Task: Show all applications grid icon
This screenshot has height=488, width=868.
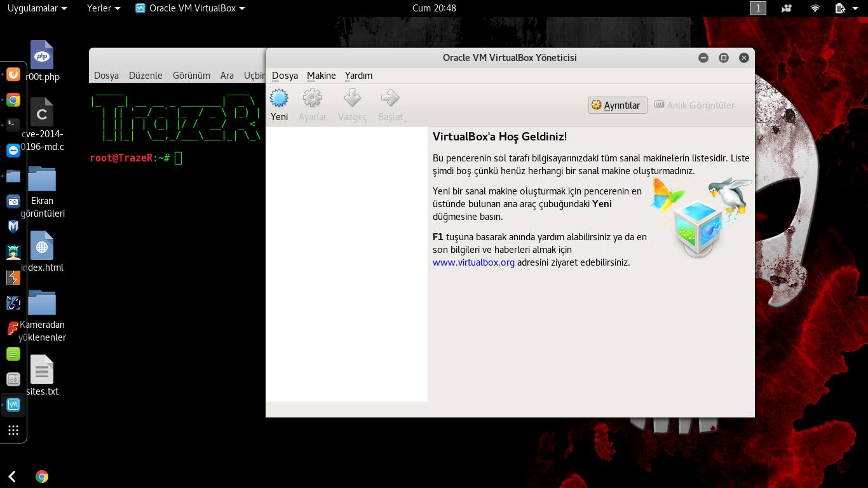Action: [x=13, y=430]
